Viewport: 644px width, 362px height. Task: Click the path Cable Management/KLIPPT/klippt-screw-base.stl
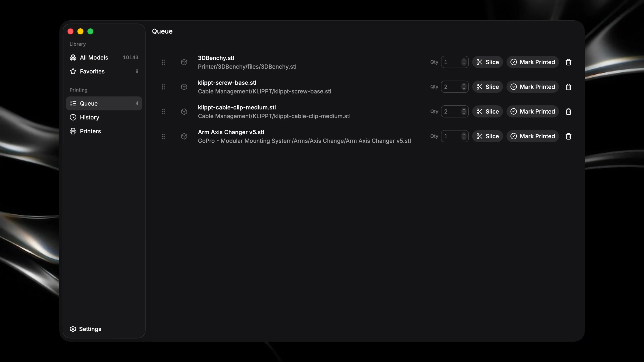coord(264,92)
